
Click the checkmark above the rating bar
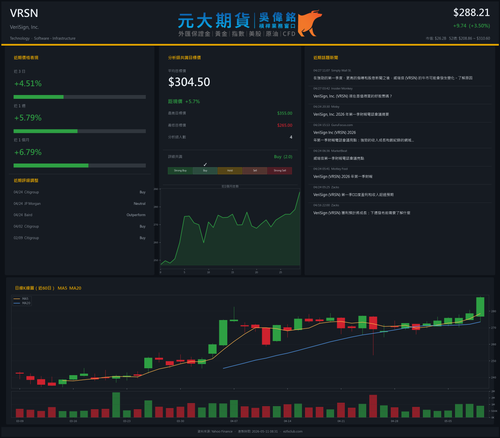click(x=205, y=164)
